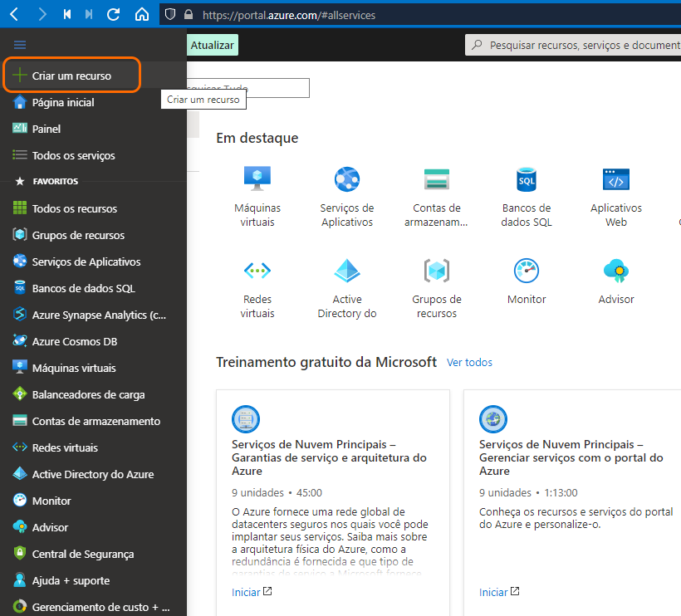Open Grupos de recursos featured tile
The height and width of the screenshot is (616, 681).
[x=437, y=288]
